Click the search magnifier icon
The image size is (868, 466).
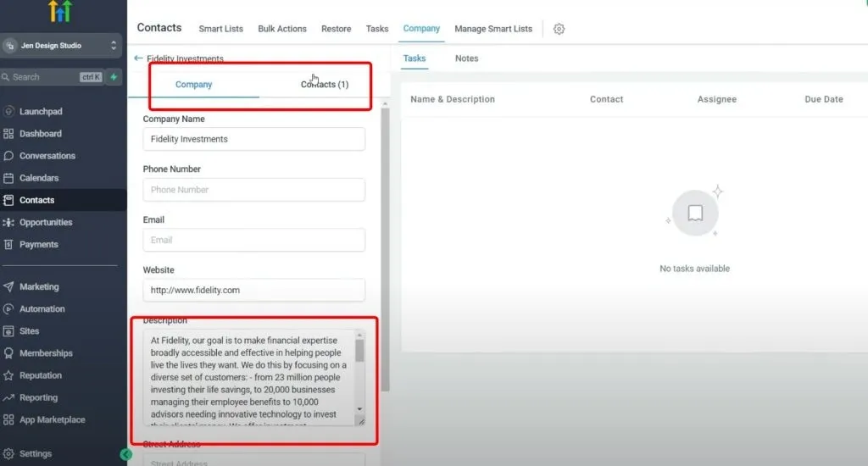(6, 77)
